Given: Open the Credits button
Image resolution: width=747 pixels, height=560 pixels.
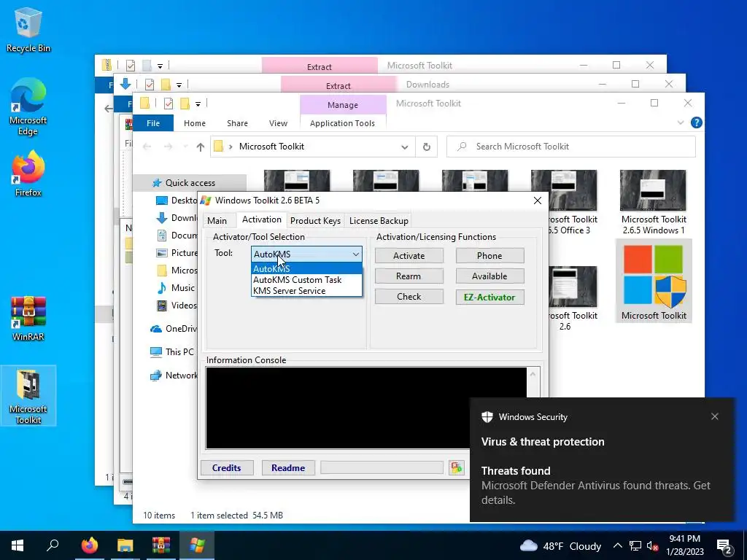Looking at the screenshot, I should pos(226,468).
